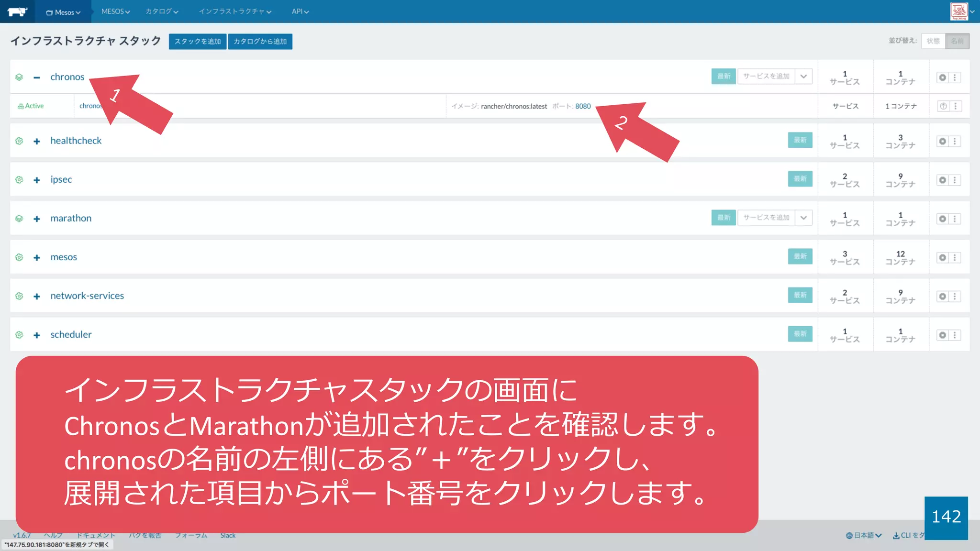Click the 最新 badge for ipsec
Viewport: 980px width, 551px height.
point(800,179)
